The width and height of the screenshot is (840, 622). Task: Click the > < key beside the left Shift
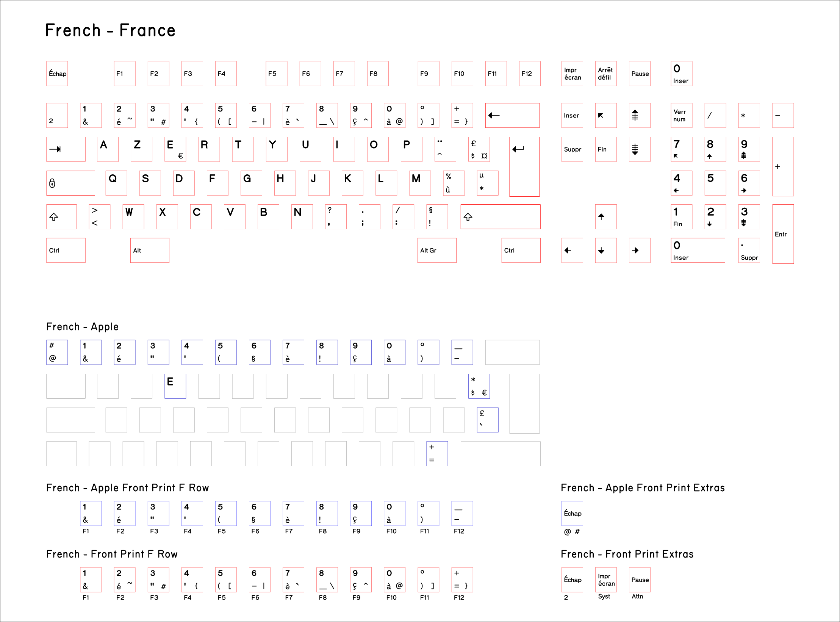coord(100,217)
